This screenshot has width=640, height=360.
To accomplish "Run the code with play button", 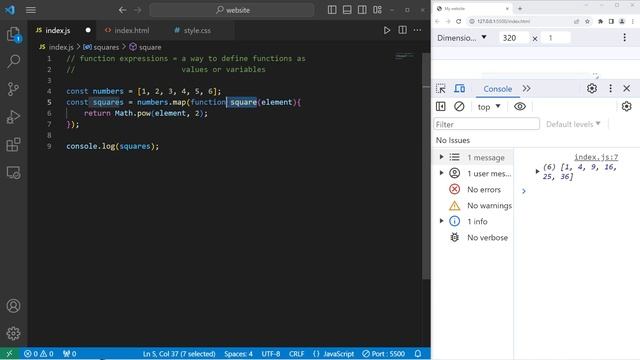I will (x=387, y=30).
